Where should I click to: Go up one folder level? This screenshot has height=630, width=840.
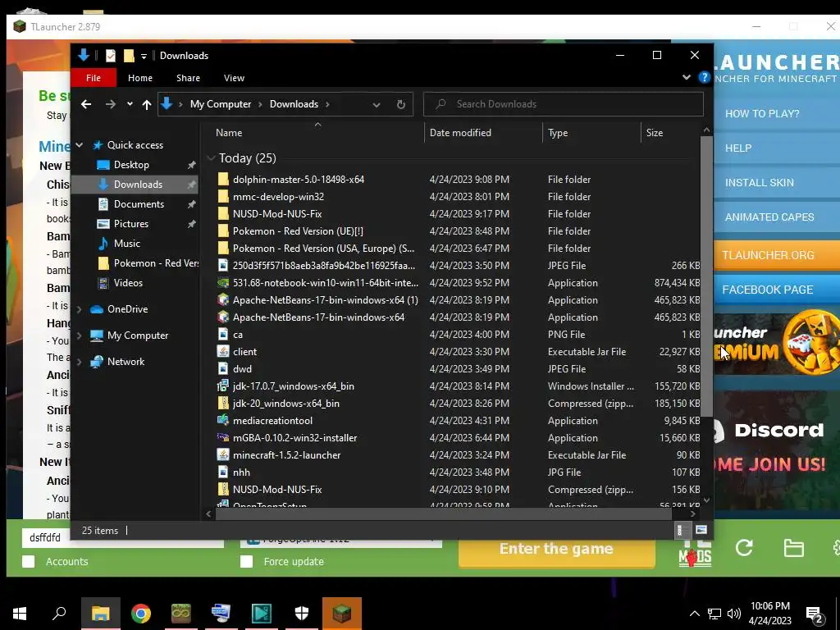146,104
